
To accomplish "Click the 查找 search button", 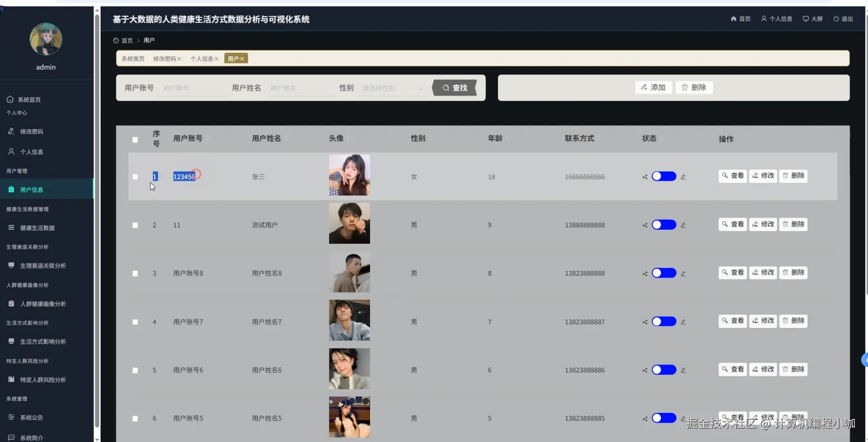I will coord(455,88).
